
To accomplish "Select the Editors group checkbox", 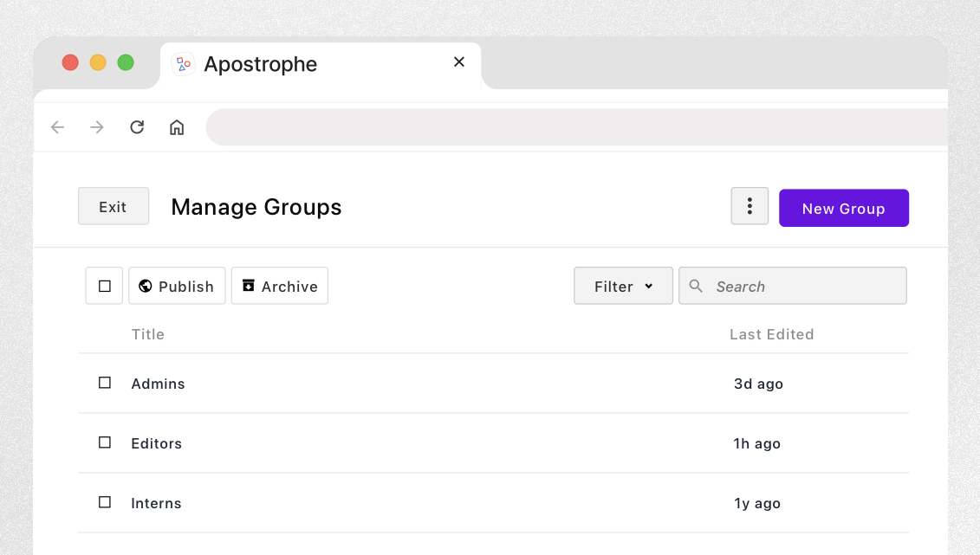I will [x=105, y=442].
